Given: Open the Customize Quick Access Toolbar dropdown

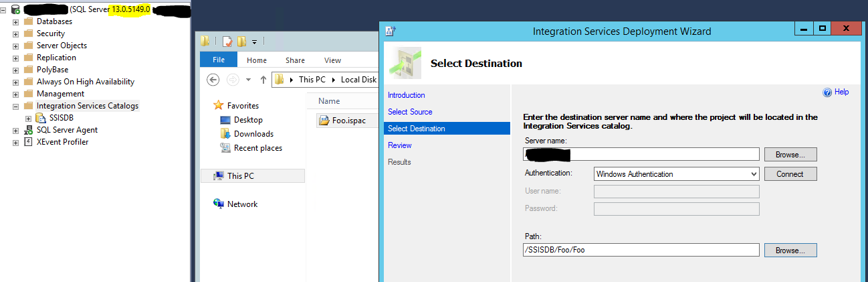Looking at the screenshot, I should [x=254, y=42].
